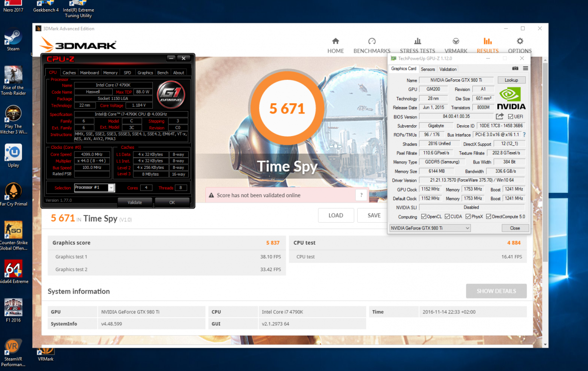
Task: Click the Bus Interface question mark in GPU-Z
Action: (x=524, y=135)
